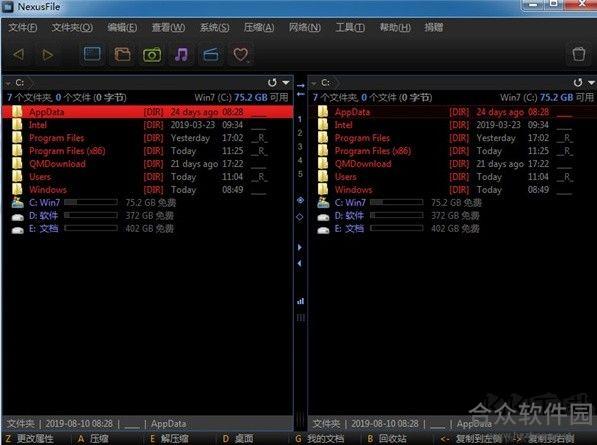Open the 系统(S) menu
This screenshot has height=445, width=597.
coord(214,27)
